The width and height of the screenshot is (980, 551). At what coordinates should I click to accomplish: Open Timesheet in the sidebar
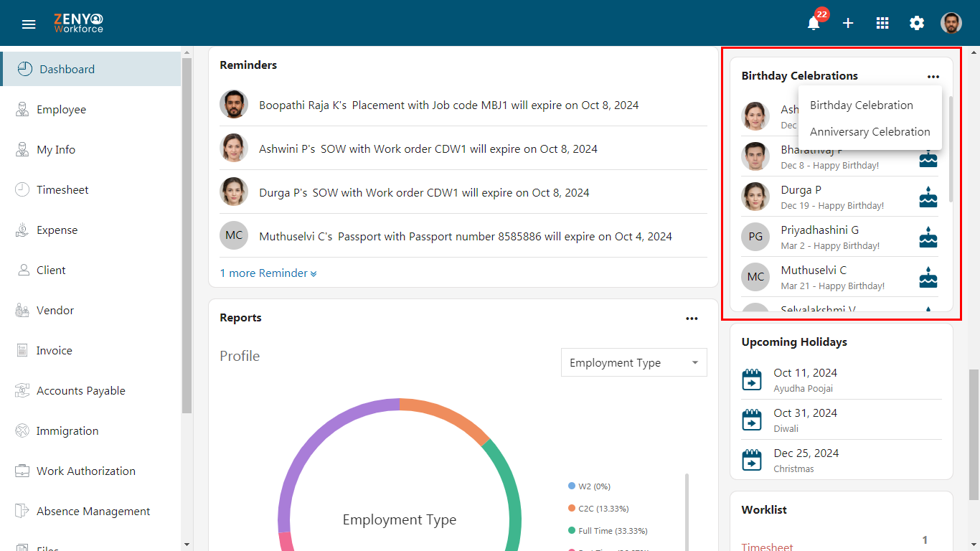point(90,189)
